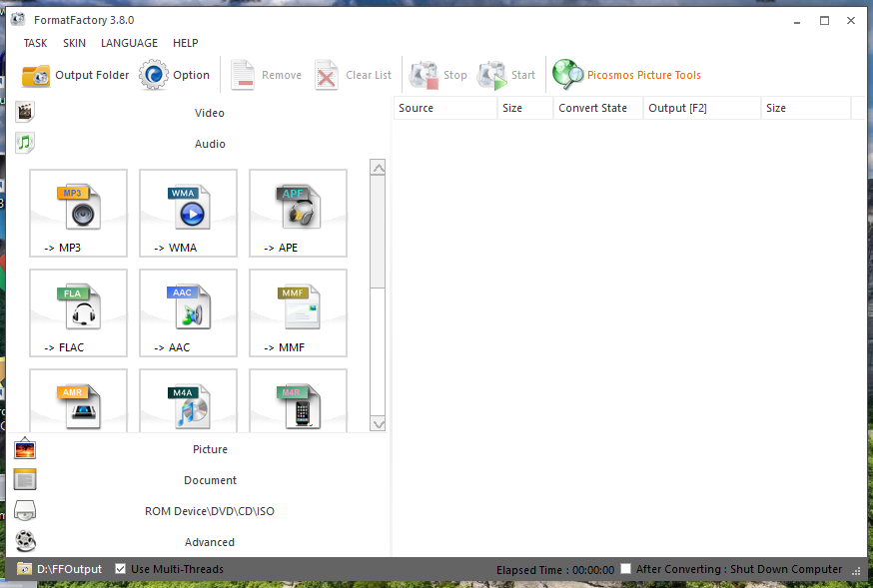Open the HELP menu

point(186,43)
